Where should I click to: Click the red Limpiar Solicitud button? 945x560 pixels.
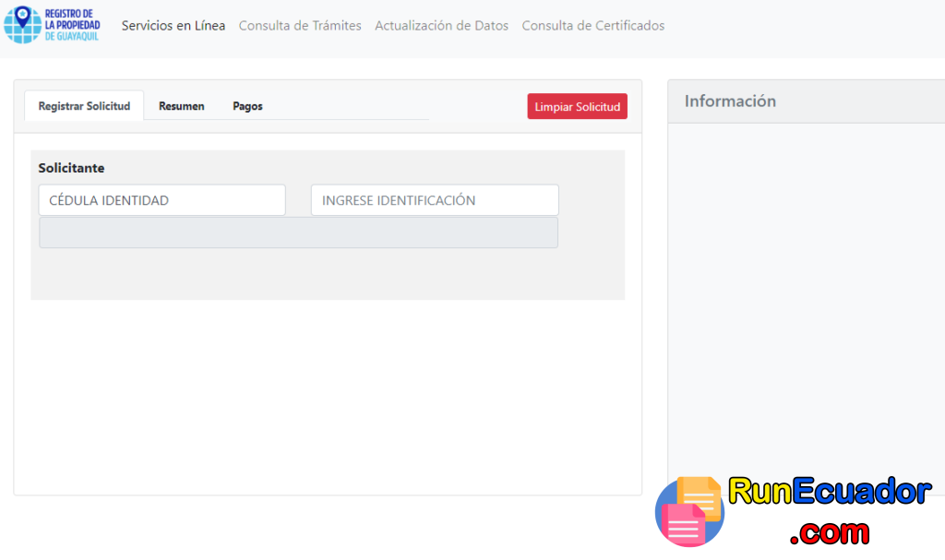[x=578, y=106]
